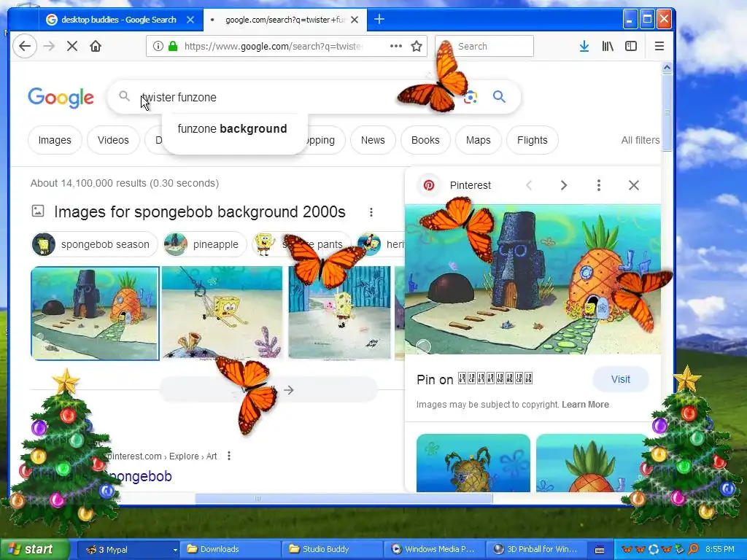
Task: Click the arrow to view more images
Action: pos(288,390)
